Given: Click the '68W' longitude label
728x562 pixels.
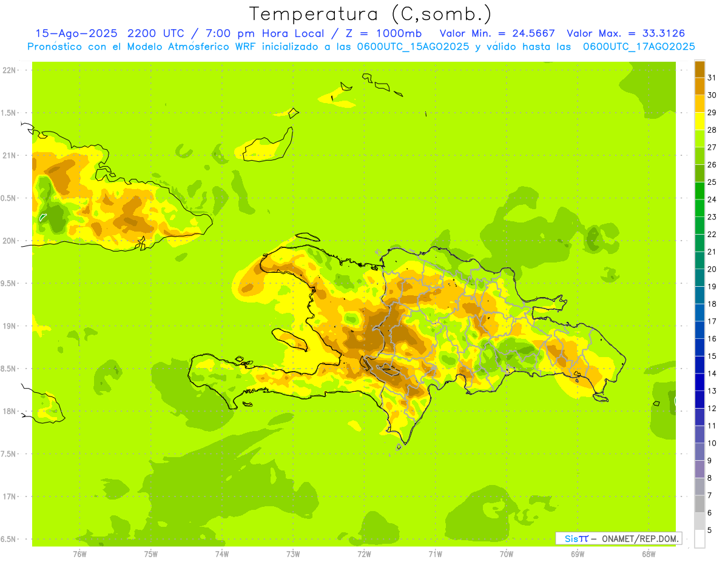Looking at the screenshot, I should click(649, 554).
